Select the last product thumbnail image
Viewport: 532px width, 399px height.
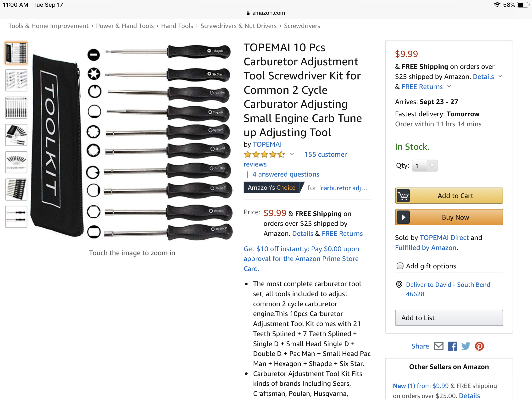(x=16, y=216)
